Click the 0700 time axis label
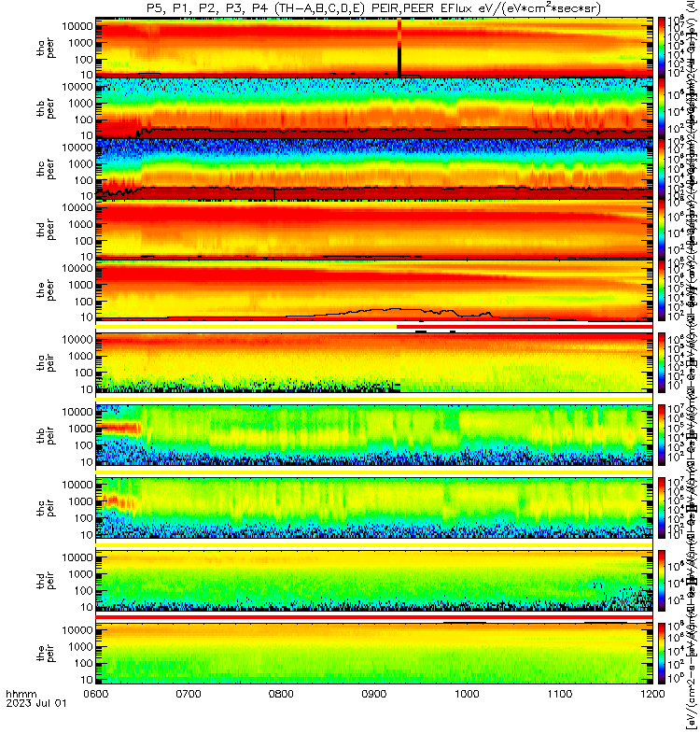The width and height of the screenshot is (700, 747). [189, 694]
